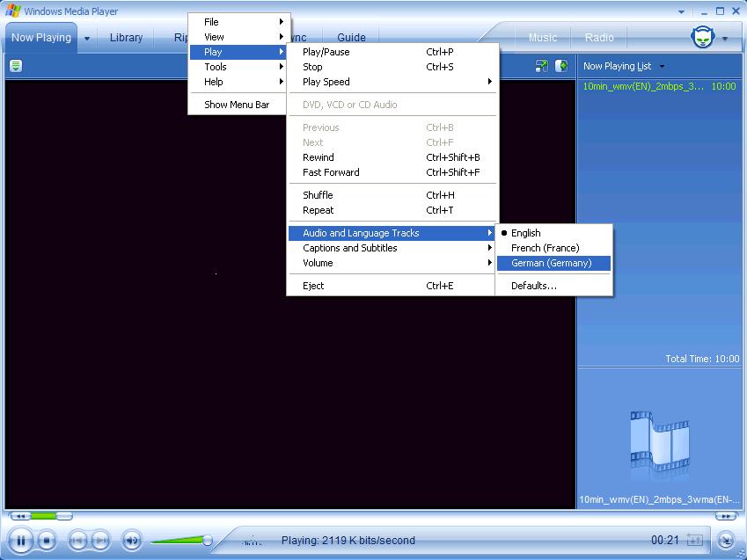Toggle Shuffle in the Play menu

tap(392, 195)
